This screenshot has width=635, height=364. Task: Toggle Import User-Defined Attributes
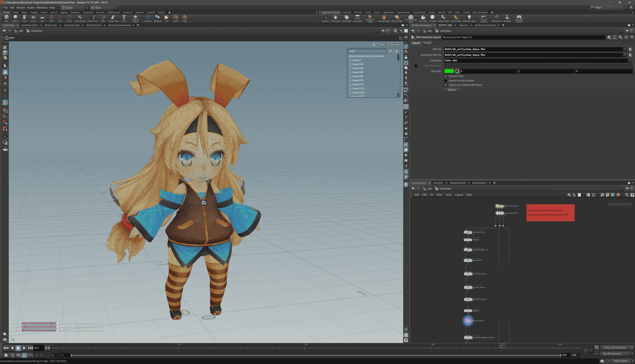[x=446, y=85]
